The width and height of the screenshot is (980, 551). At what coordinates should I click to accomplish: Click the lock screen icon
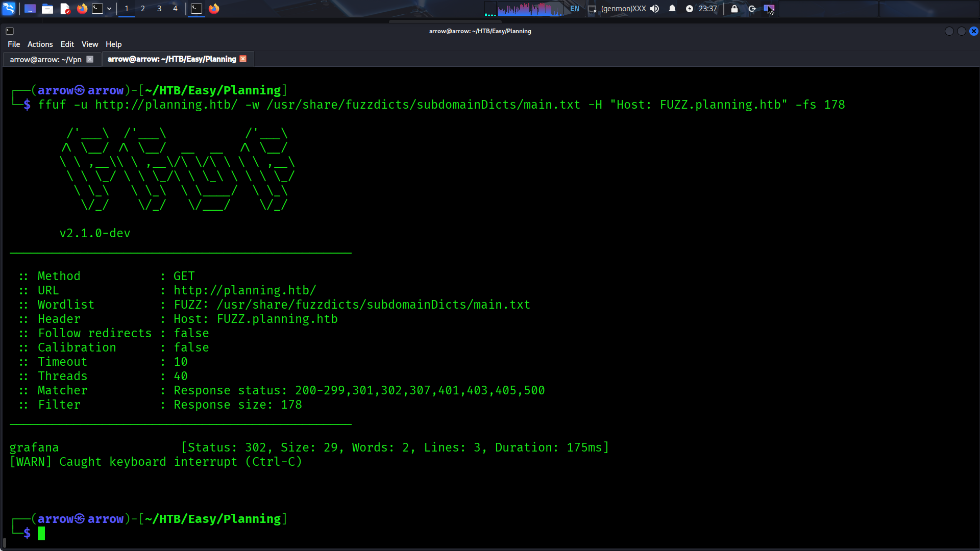point(734,9)
